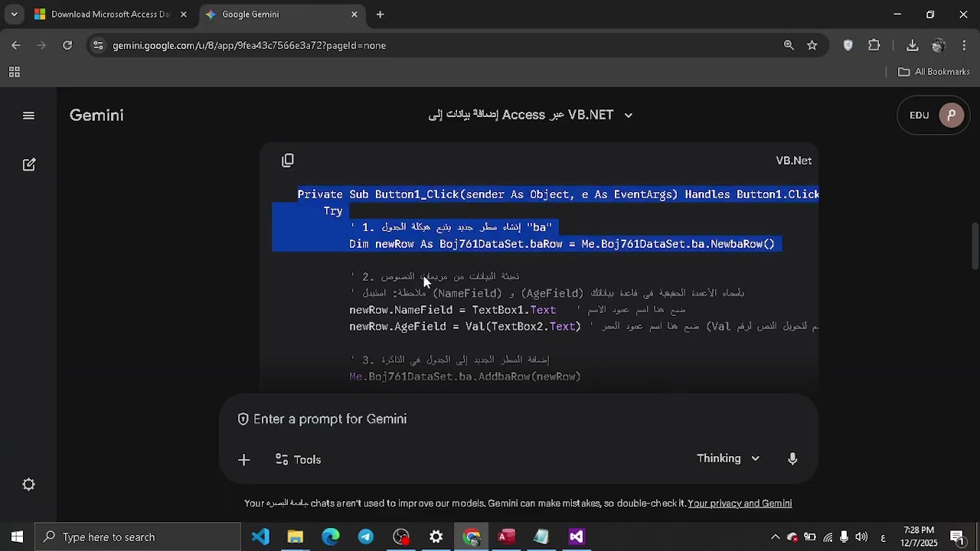Image resolution: width=980 pixels, height=551 pixels.
Task: Expand the tab search dropdown
Action: point(14,15)
